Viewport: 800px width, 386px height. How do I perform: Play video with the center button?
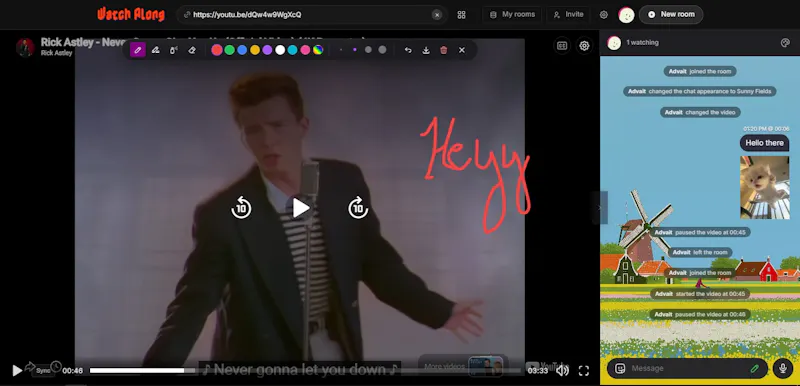[301, 208]
